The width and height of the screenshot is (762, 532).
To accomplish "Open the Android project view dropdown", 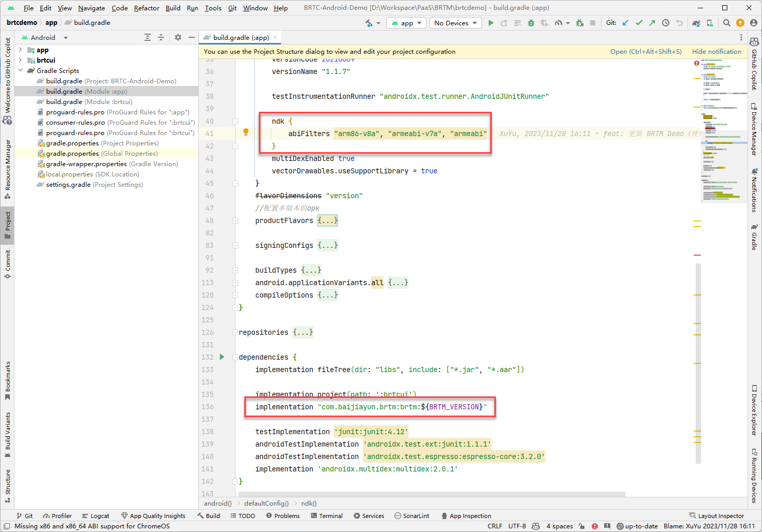I will click(45, 37).
